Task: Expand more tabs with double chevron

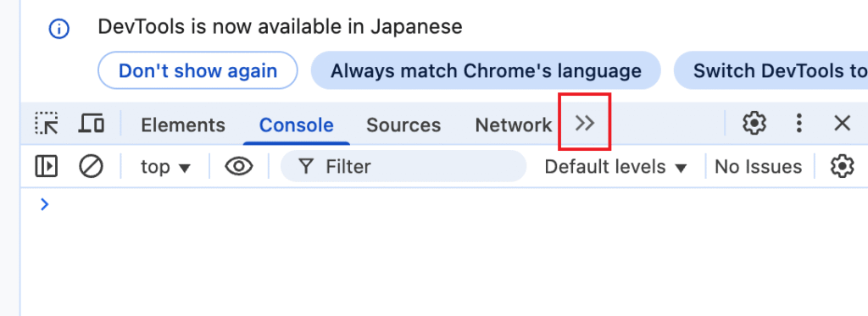Action: (x=585, y=123)
